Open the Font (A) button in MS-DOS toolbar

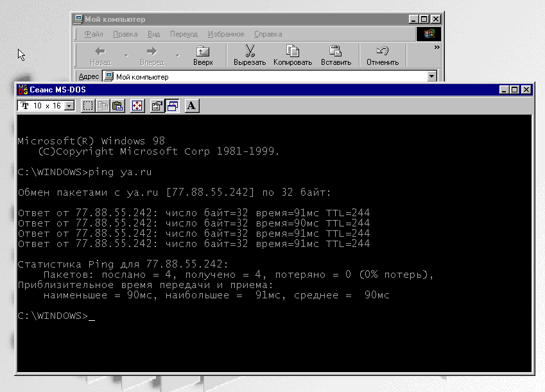(191, 106)
